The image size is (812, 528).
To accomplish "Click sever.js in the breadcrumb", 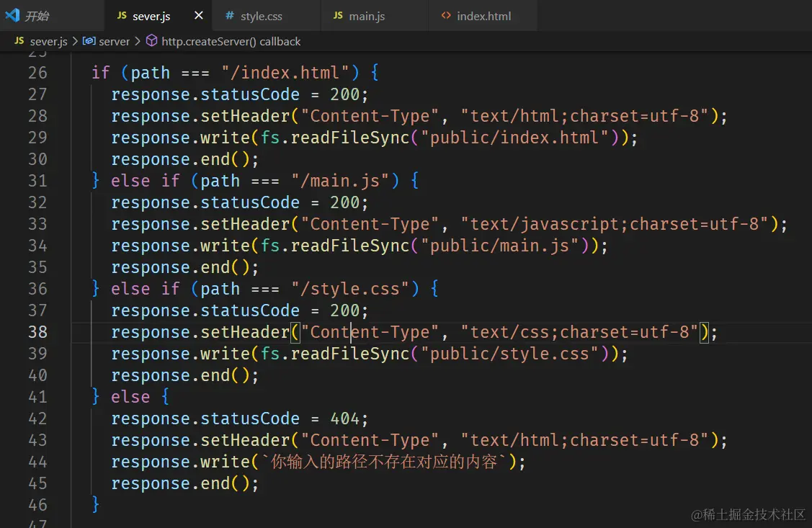I will click(49, 41).
